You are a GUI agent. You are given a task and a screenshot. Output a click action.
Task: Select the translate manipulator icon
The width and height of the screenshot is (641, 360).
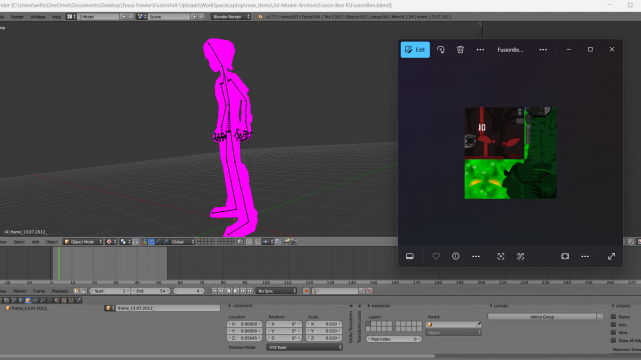tap(151, 242)
